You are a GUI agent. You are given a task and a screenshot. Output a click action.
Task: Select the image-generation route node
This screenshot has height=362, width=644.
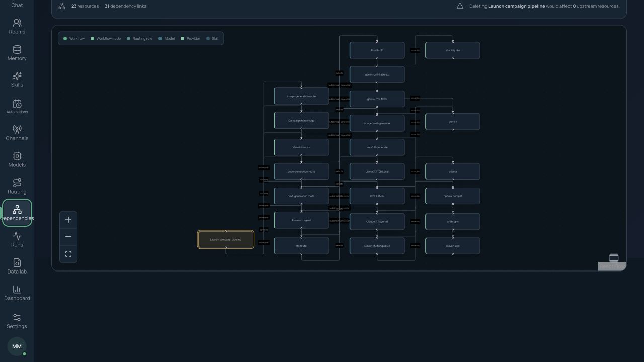(301, 96)
